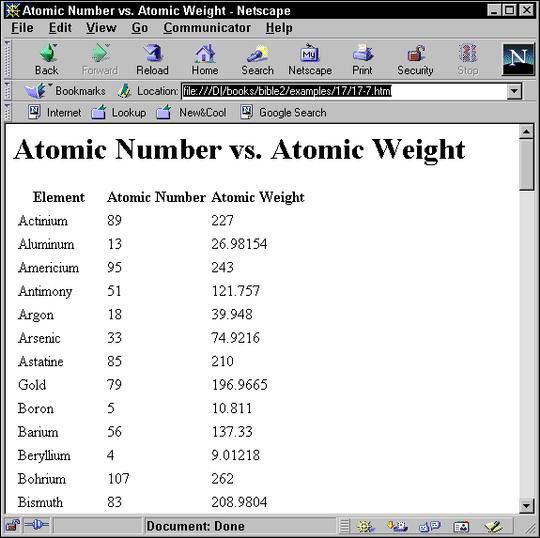Expand the Location URL dropdown arrow
The height and width of the screenshot is (538, 540).
pos(514,91)
